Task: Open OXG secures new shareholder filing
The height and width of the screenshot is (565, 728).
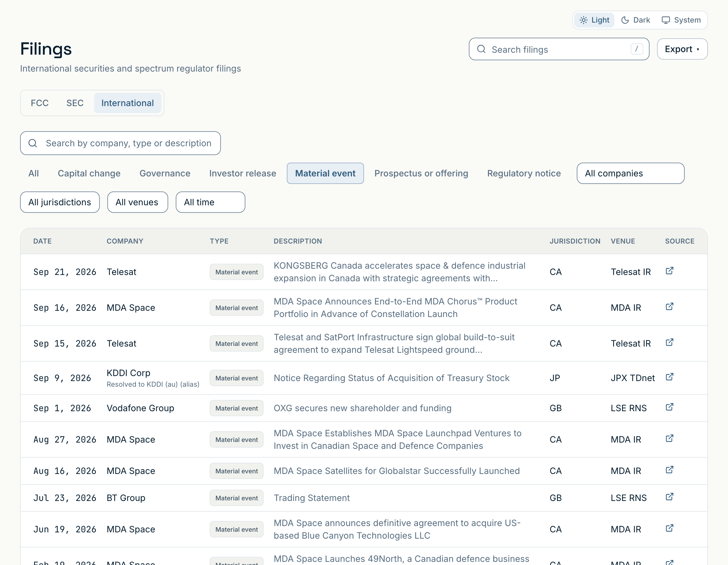Action: (x=362, y=408)
